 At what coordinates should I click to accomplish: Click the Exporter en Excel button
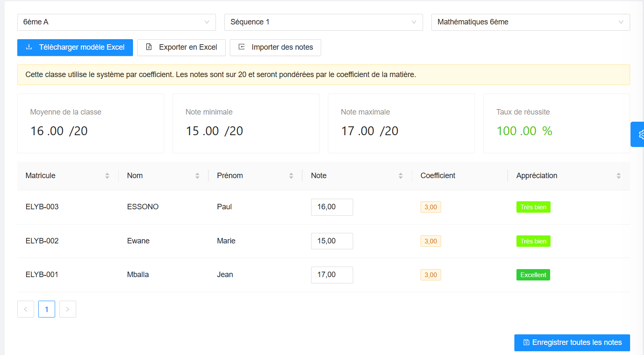(181, 47)
